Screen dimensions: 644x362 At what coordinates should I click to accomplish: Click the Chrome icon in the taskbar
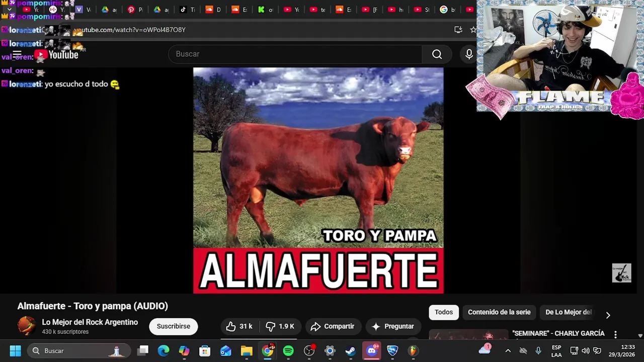pyautogui.click(x=268, y=350)
